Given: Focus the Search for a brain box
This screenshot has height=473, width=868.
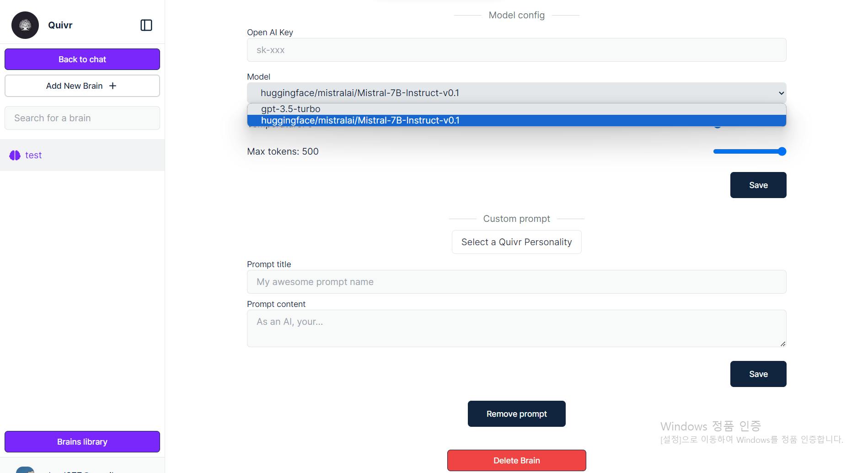Looking at the screenshot, I should pyautogui.click(x=82, y=118).
